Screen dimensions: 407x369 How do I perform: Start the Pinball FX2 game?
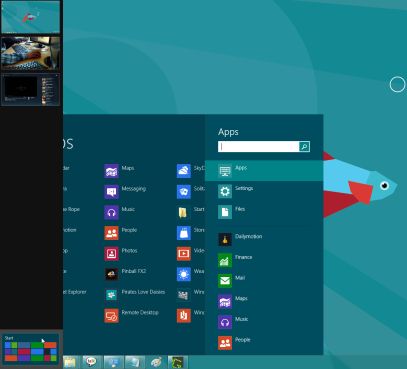tap(111, 275)
